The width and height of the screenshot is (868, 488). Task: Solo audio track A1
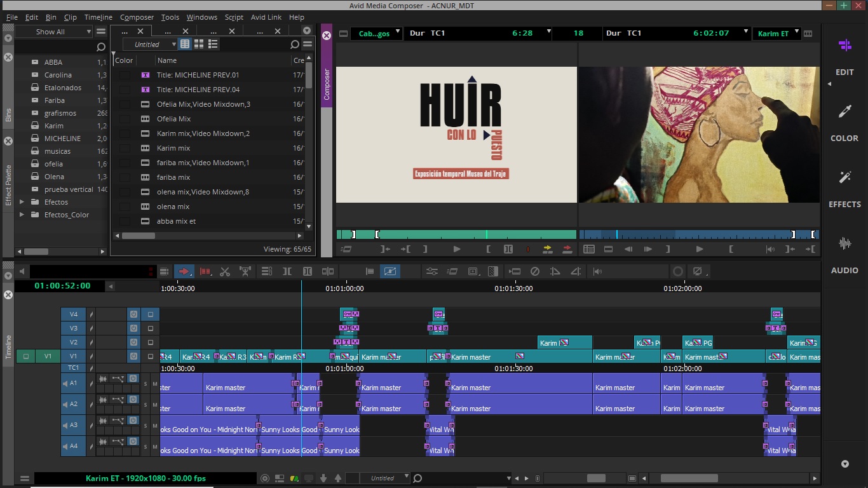[x=146, y=384]
